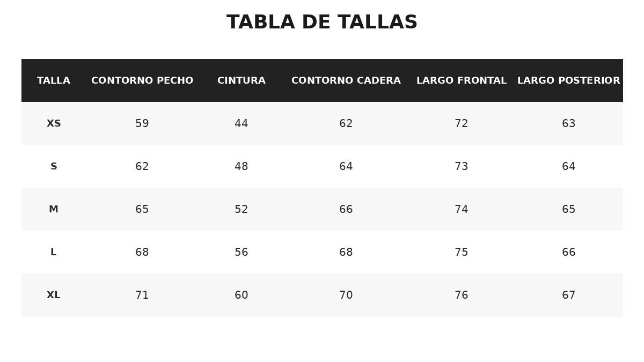Screen dimensions: 644x362
Task: Select L waist value 56
Action: point(241,253)
